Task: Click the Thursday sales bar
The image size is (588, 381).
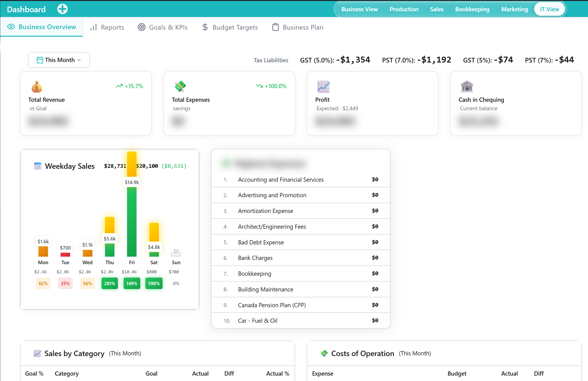Action: (x=109, y=237)
